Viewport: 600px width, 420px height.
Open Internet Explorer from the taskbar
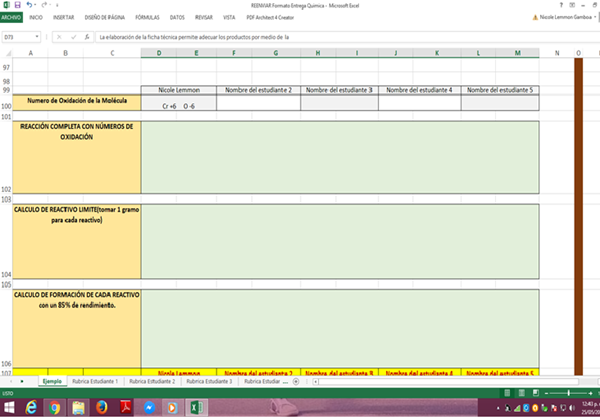(x=31, y=408)
